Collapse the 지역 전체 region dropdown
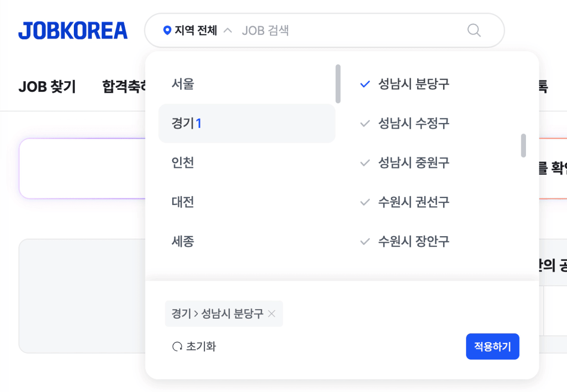This screenshot has width=567, height=392. (228, 31)
